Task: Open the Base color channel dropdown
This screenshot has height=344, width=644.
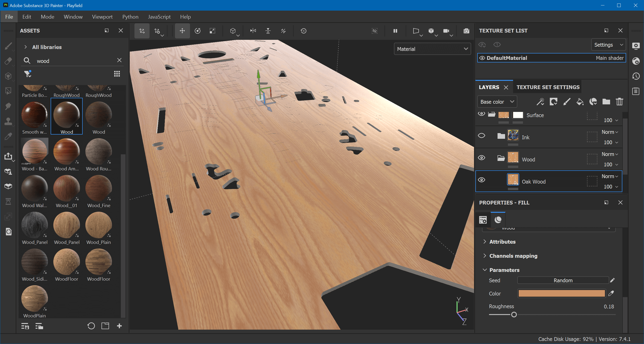Action: (x=495, y=102)
